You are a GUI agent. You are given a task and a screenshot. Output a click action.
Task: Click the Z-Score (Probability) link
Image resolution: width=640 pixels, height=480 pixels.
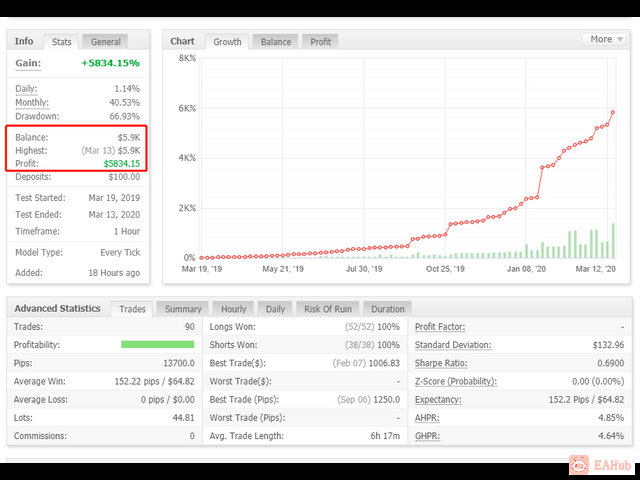tap(456, 381)
